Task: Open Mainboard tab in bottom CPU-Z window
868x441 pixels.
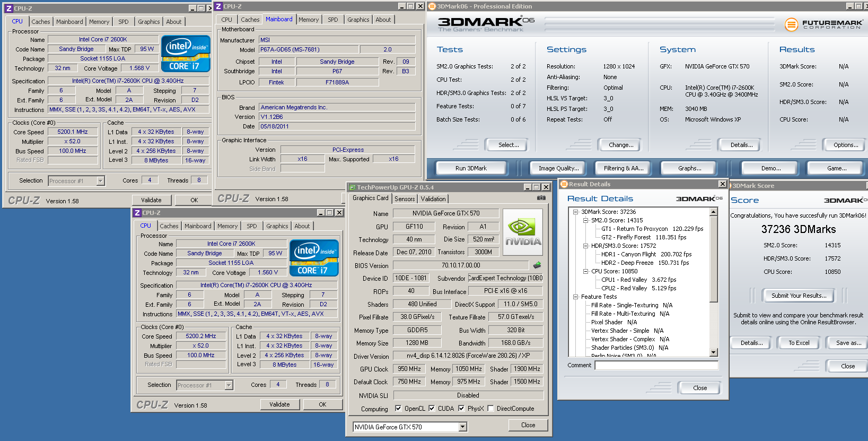Action: 198,226
